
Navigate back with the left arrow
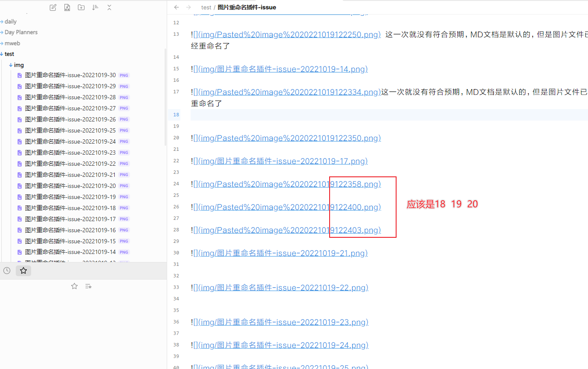pos(177,7)
